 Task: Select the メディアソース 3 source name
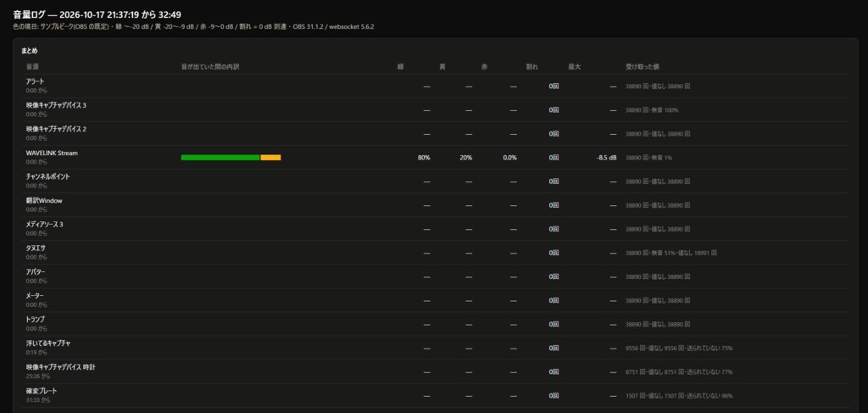(x=44, y=224)
